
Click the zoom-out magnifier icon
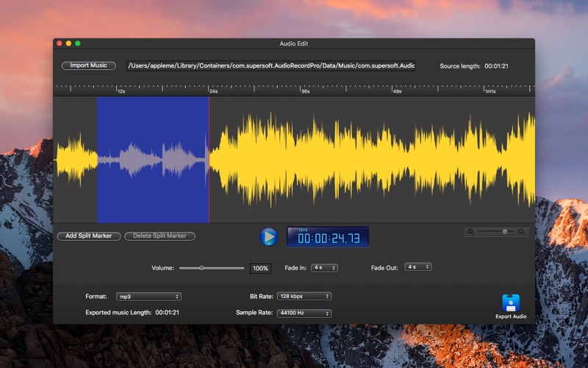click(470, 232)
